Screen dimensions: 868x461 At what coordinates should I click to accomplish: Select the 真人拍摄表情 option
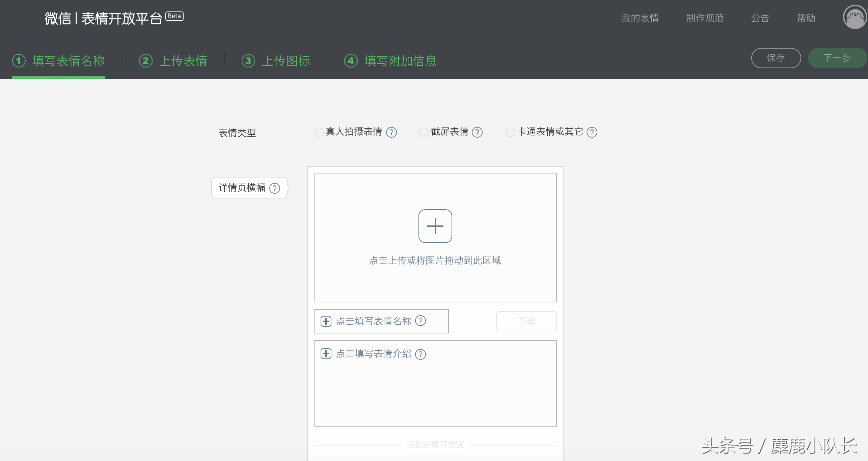(x=319, y=132)
